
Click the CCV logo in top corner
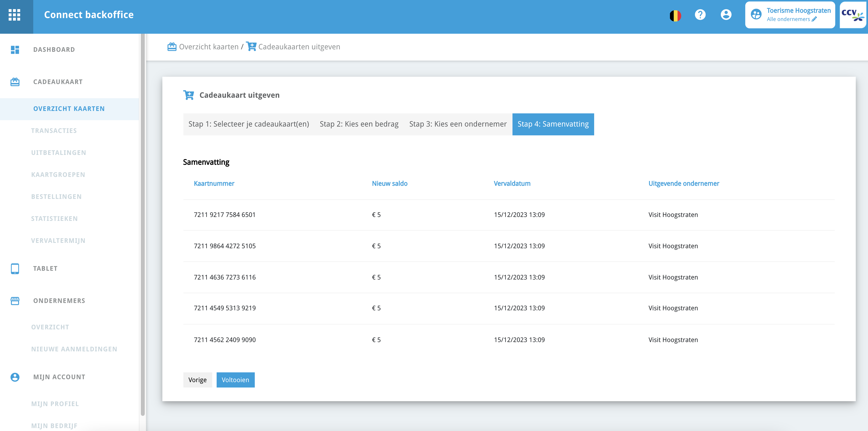pos(853,15)
